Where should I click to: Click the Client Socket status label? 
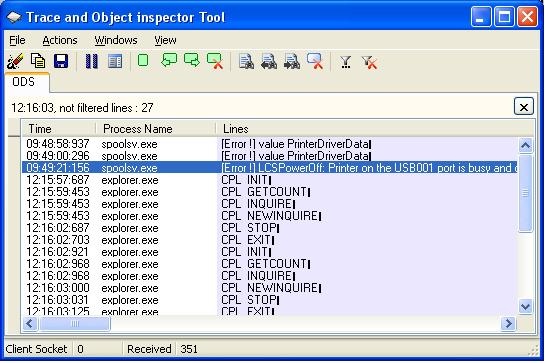pyautogui.click(x=36, y=349)
